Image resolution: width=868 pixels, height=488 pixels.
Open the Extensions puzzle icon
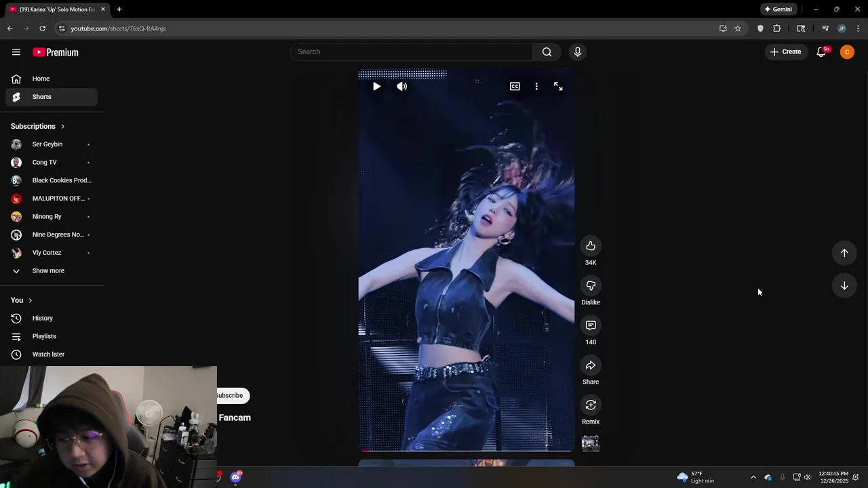tap(777, 28)
